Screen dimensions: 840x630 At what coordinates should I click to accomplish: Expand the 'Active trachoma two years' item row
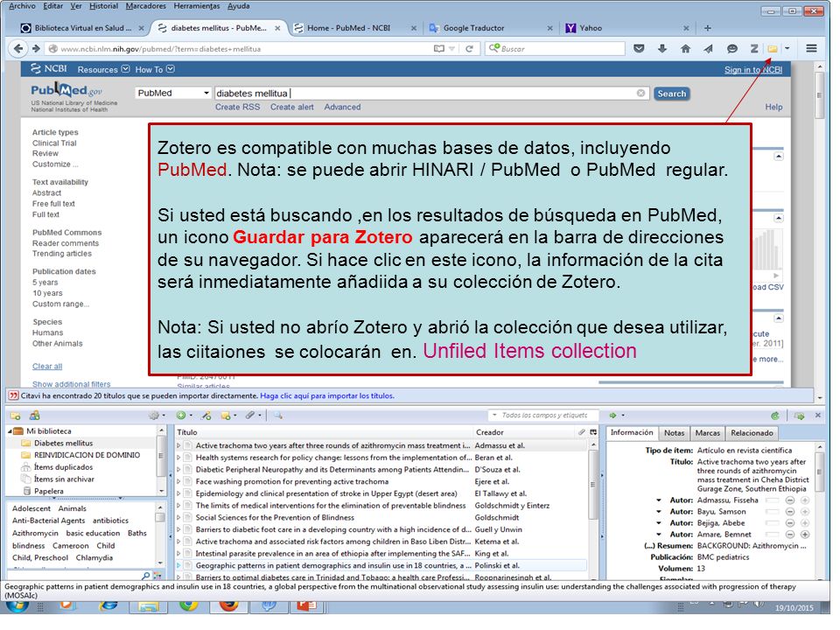pyautogui.click(x=178, y=445)
